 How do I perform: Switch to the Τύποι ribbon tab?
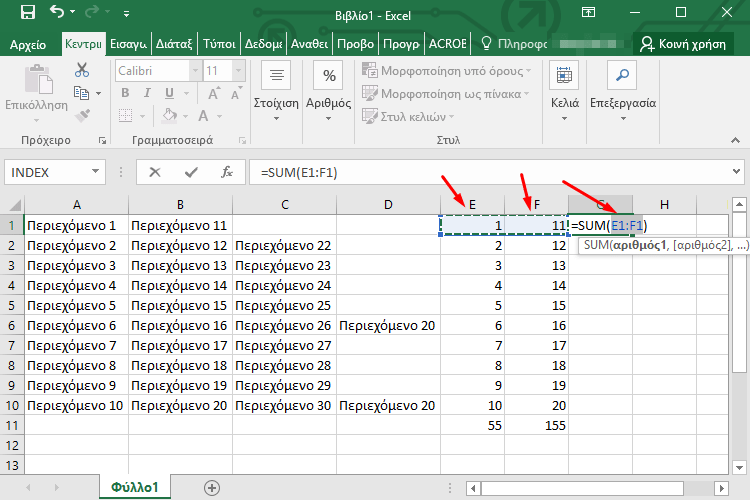coord(219,44)
